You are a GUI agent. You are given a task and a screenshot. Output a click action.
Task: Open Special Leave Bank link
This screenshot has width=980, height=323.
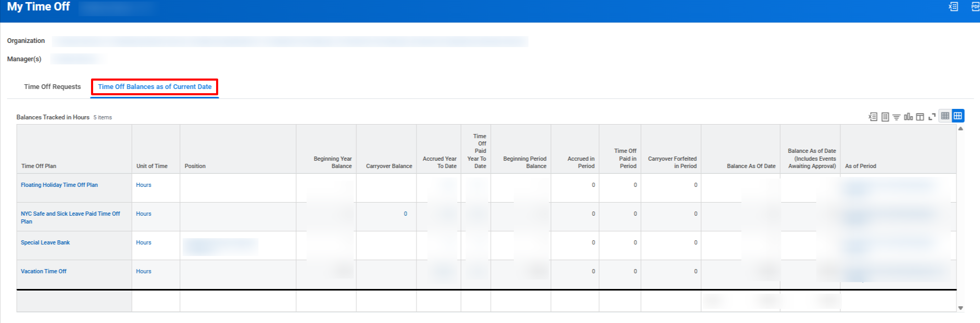(45, 242)
